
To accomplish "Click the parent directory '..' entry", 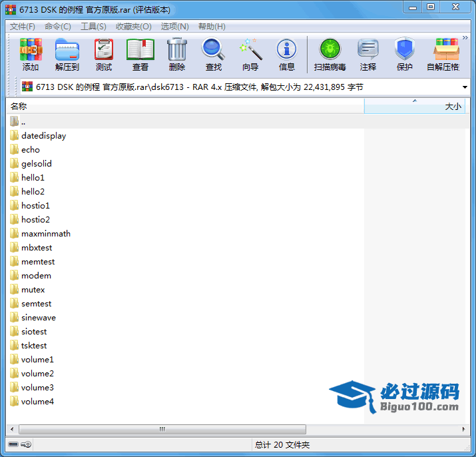I will click(23, 122).
